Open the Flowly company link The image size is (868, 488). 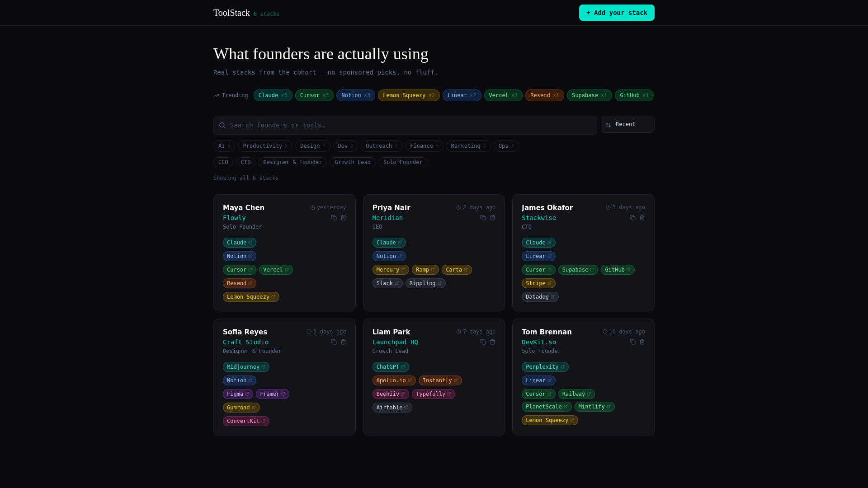pyautogui.click(x=234, y=218)
